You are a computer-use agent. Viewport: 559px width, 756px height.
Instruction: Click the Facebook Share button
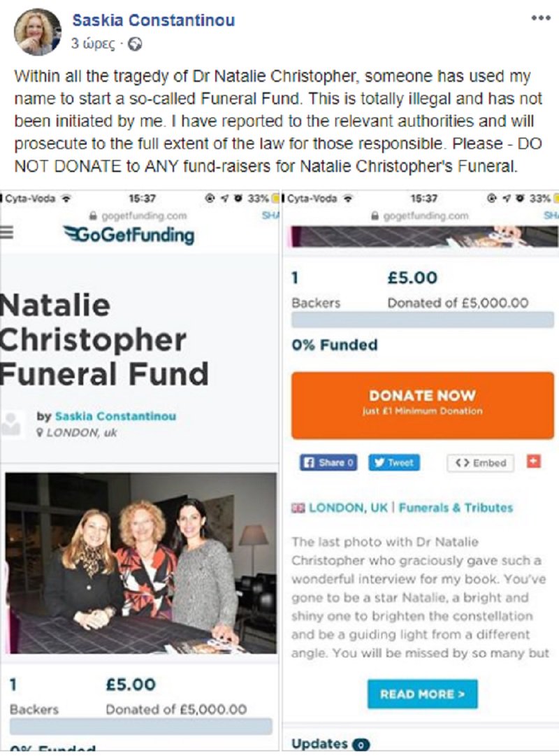coord(328,462)
